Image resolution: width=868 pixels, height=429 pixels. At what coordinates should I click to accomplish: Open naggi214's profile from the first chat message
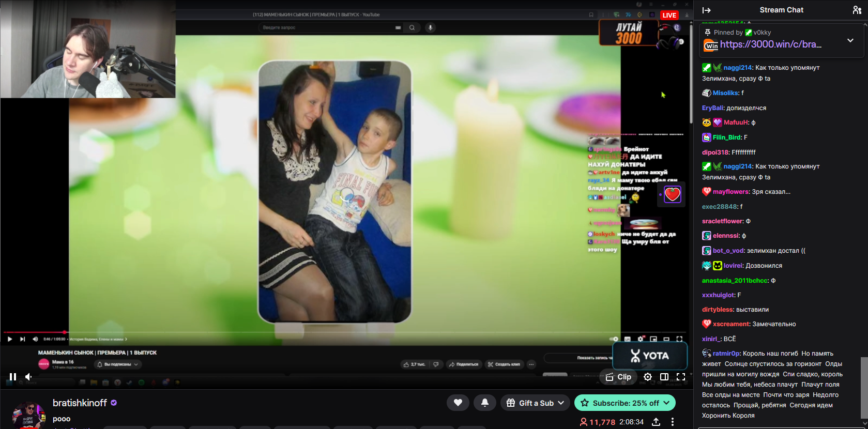tap(738, 68)
